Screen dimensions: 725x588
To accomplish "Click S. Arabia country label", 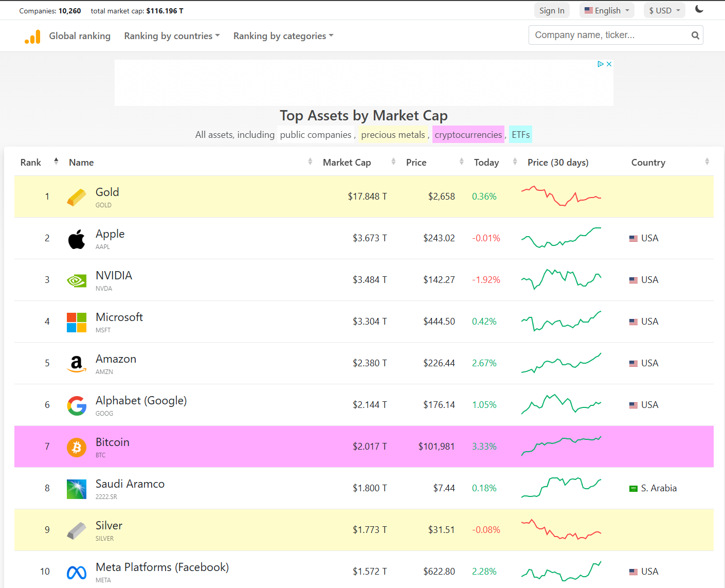I will pyautogui.click(x=659, y=488).
